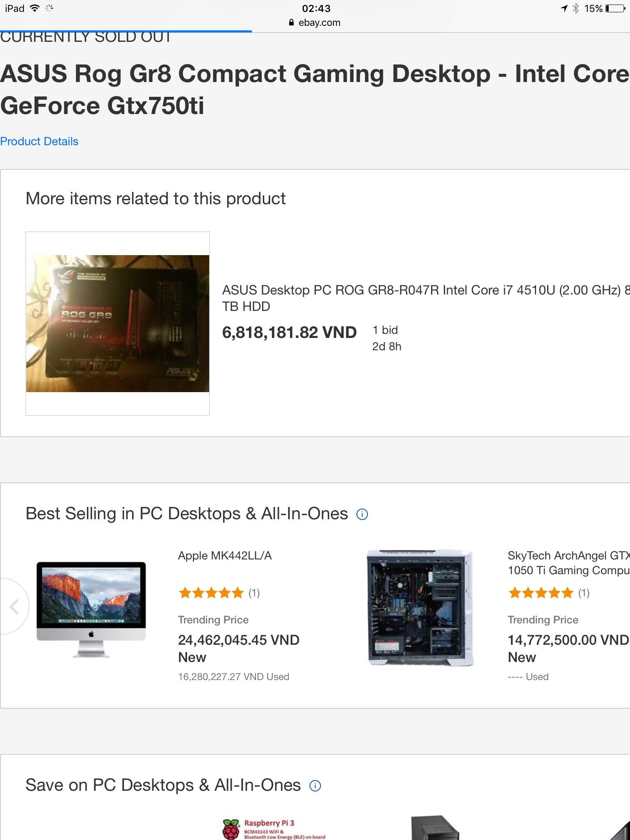Click the 'Best Selling in PC Desktops & All-In-Ones' heading

point(187,514)
